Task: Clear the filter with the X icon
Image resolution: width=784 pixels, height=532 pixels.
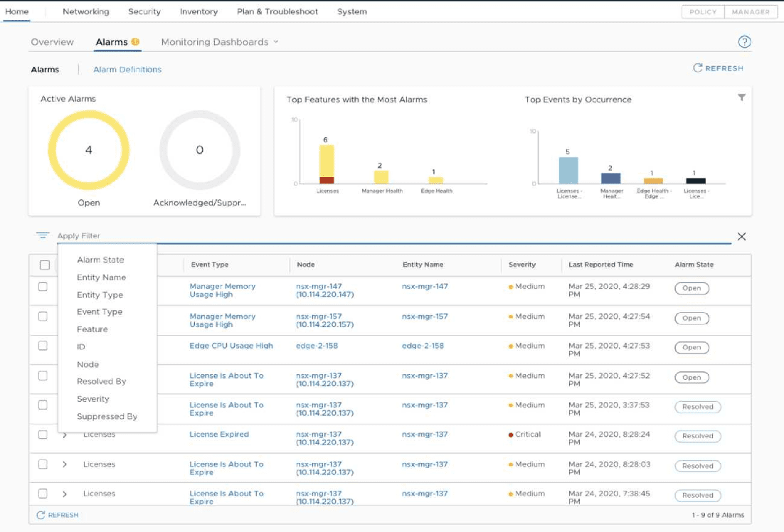Action: point(741,237)
